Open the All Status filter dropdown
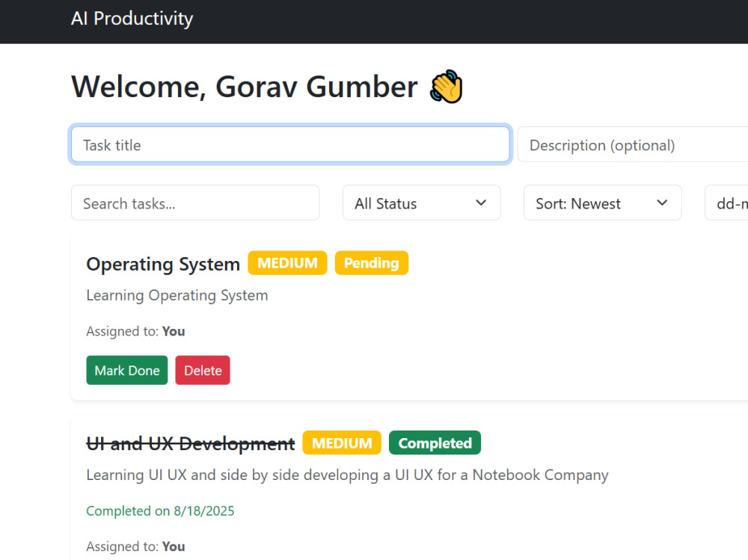 [421, 203]
